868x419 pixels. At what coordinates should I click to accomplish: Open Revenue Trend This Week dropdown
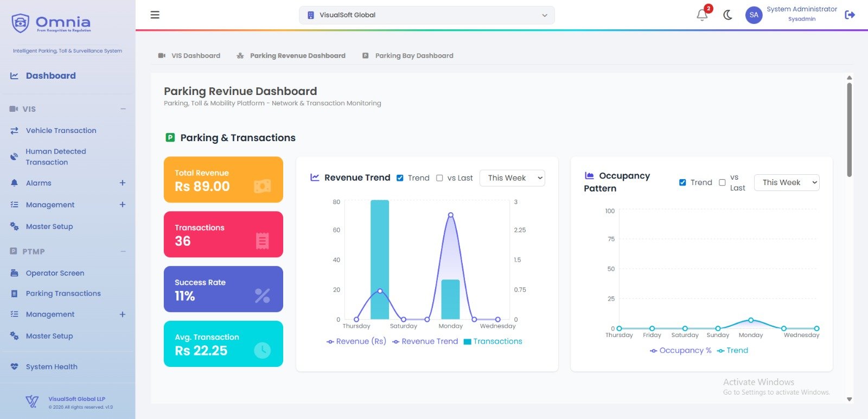[512, 178]
